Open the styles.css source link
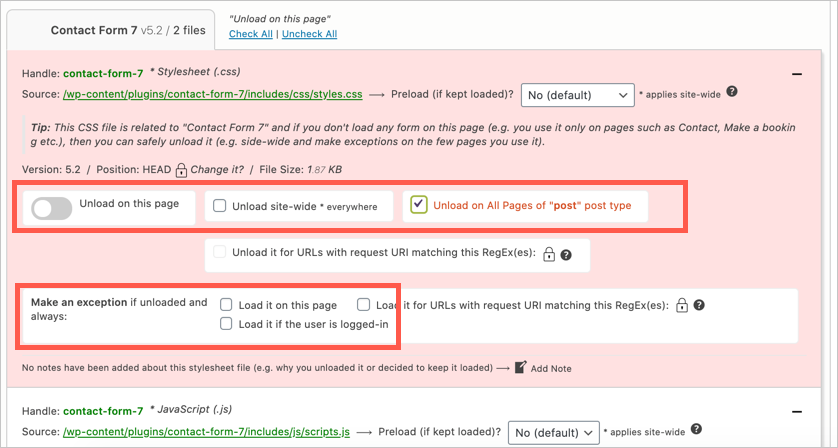The image size is (838, 448). pos(212,95)
